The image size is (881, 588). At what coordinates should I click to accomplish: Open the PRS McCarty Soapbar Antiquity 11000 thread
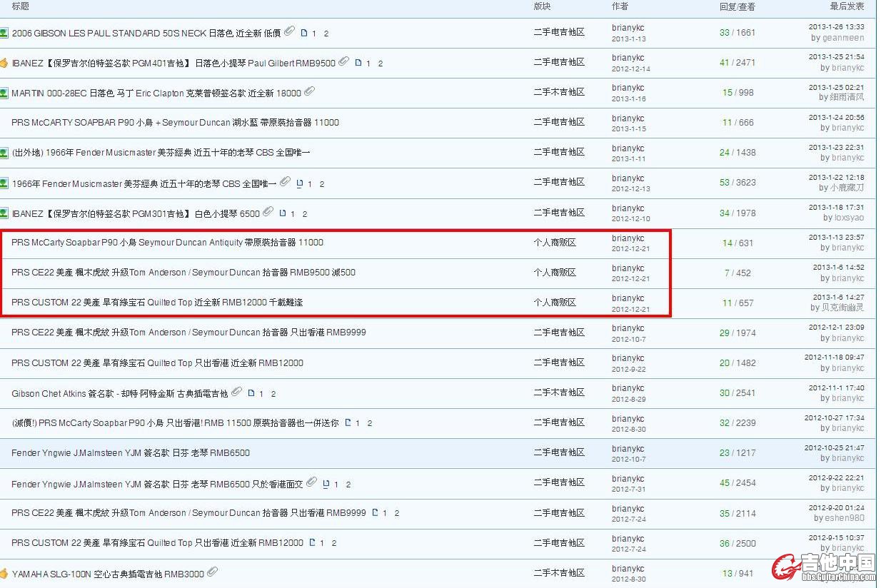point(168,243)
